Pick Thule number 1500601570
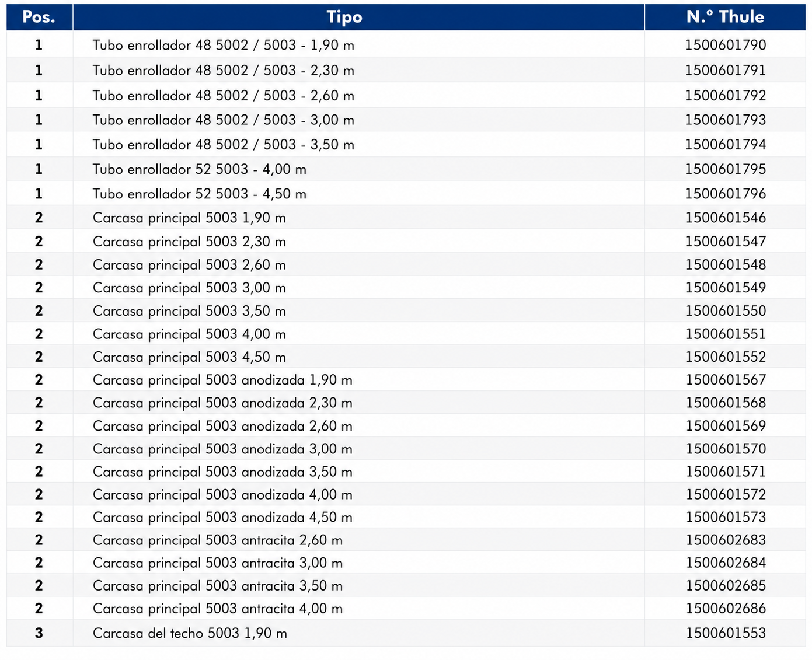Image resolution: width=812 pixels, height=660 pixels. (x=726, y=449)
